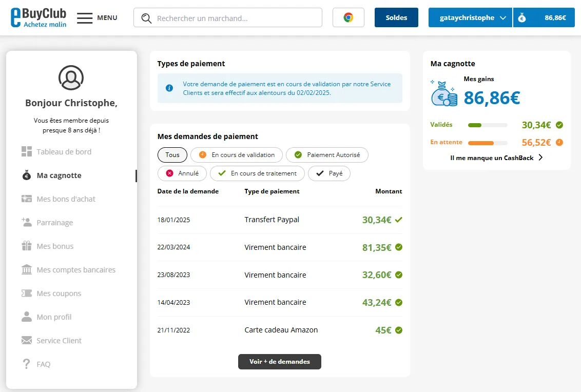Click Transfert Paypal payment type
The width and height of the screenshot is (581, 392).
(272, 220)
